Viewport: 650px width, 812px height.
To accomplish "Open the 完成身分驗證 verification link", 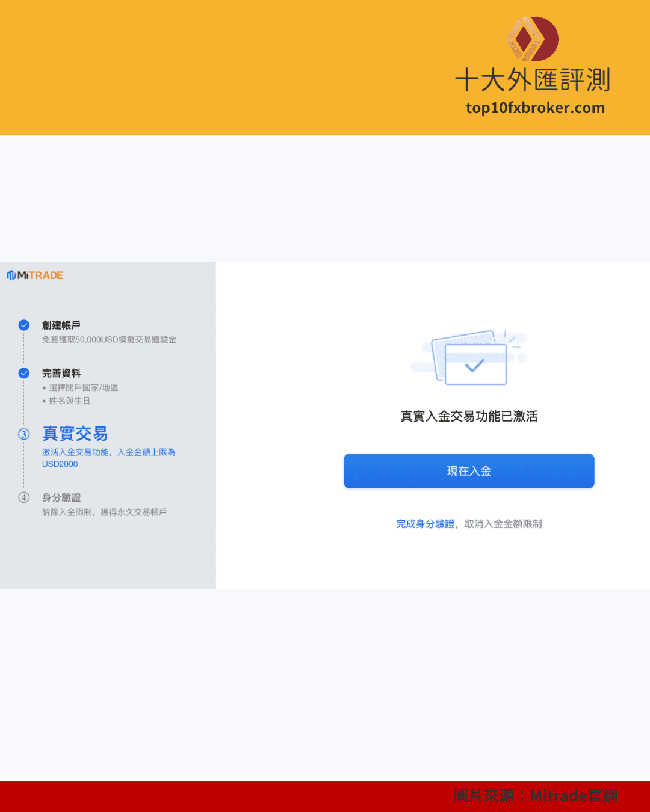I will 426,524.
